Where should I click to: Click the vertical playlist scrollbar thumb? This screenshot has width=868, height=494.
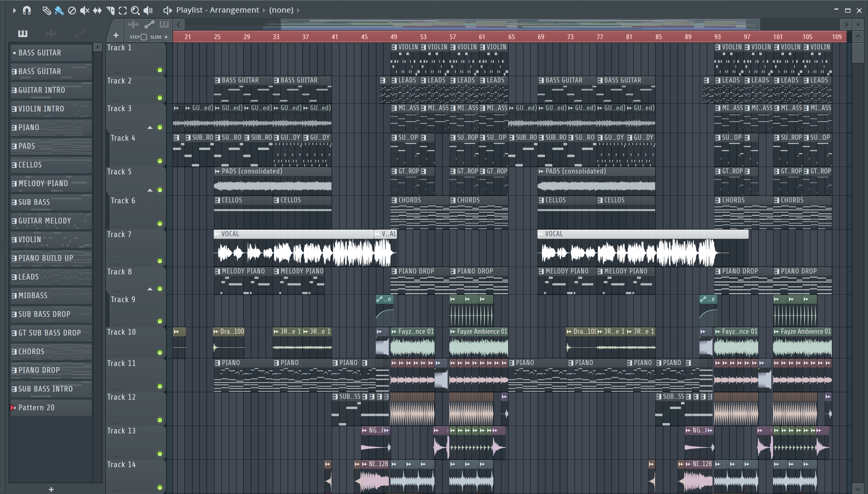coord(858,53)
